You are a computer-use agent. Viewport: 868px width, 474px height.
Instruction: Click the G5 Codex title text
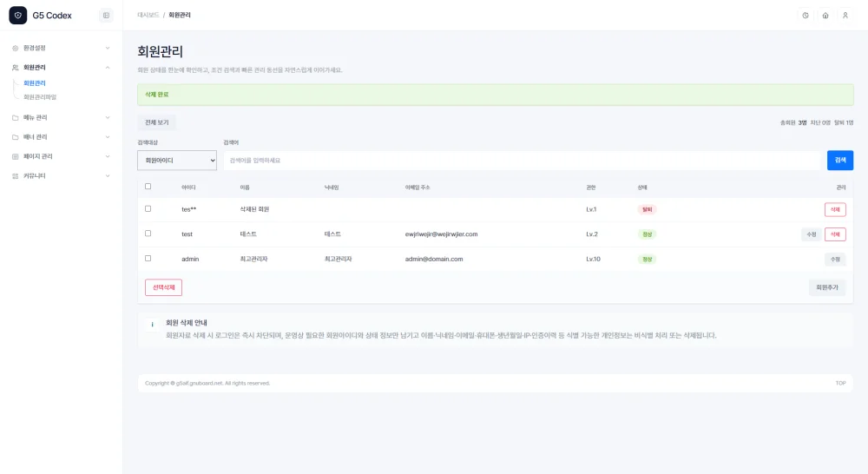coord(52,16)
